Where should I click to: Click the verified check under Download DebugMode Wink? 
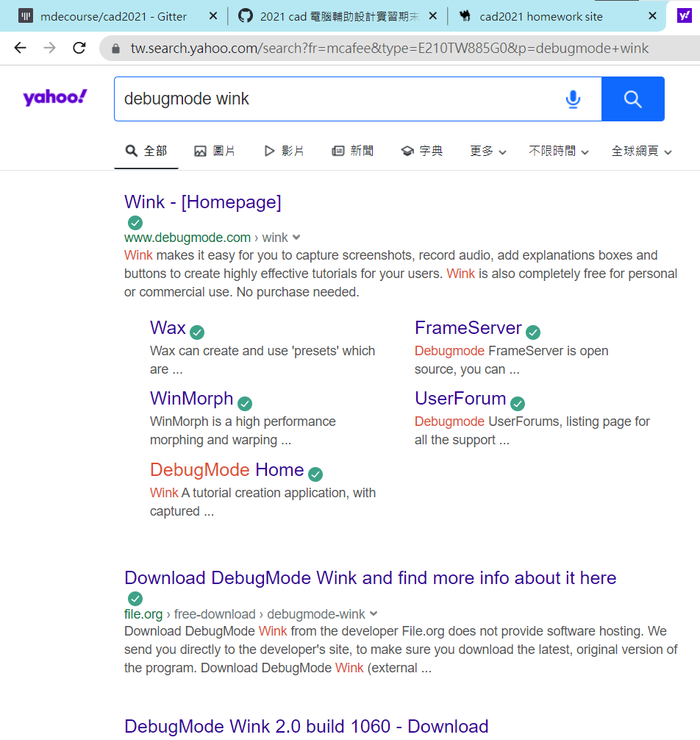135,599
